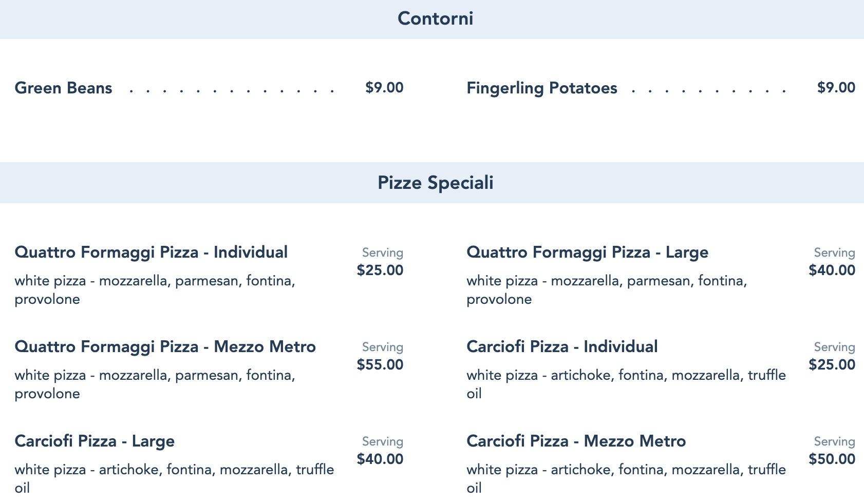864x504 pixels.
Task: Click the Carciofi Individual $25.00 price
Action: tap(832, 365)
